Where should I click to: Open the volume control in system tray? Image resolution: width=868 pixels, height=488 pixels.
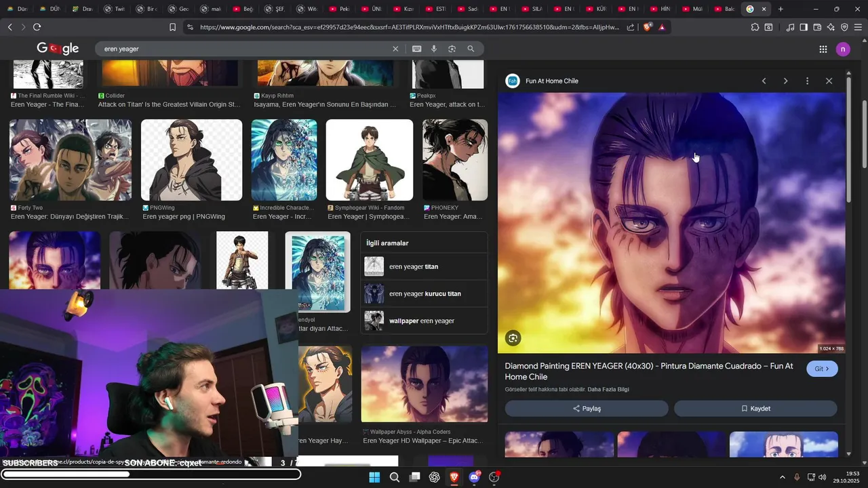point(822,477)
